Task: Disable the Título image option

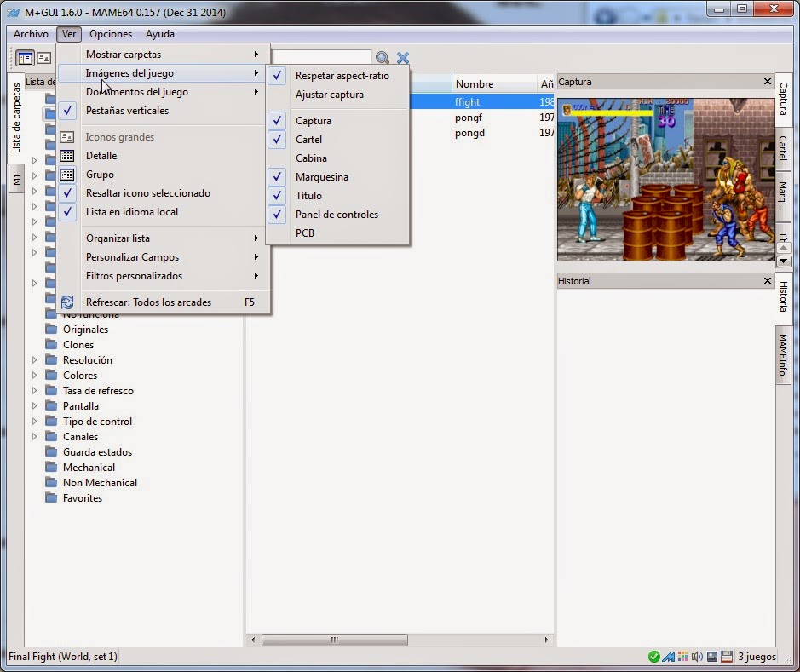Action: pyautogui.click(x=337, y=196)
